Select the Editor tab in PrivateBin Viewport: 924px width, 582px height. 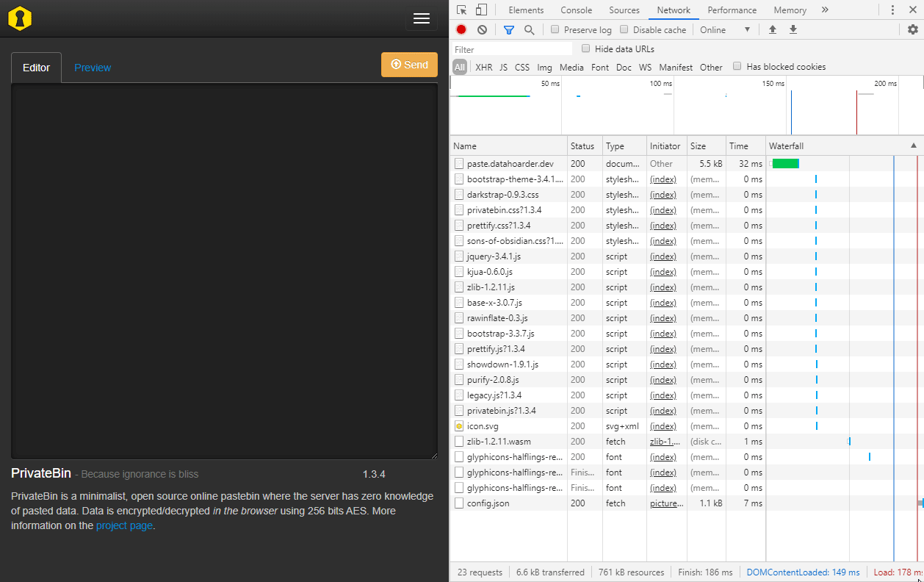pyautogui.click(x=36, y=68)
